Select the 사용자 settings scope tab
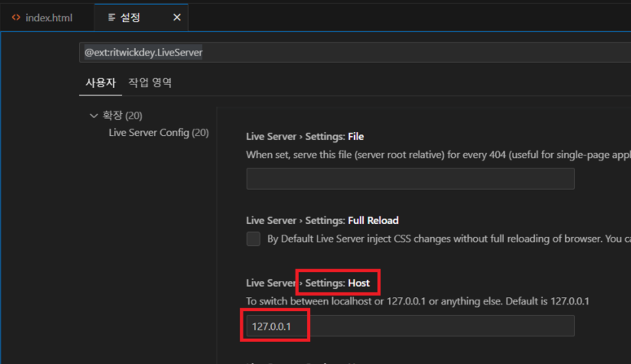The height and width of the screenshot is (364, 631). [x=101, y=83]
